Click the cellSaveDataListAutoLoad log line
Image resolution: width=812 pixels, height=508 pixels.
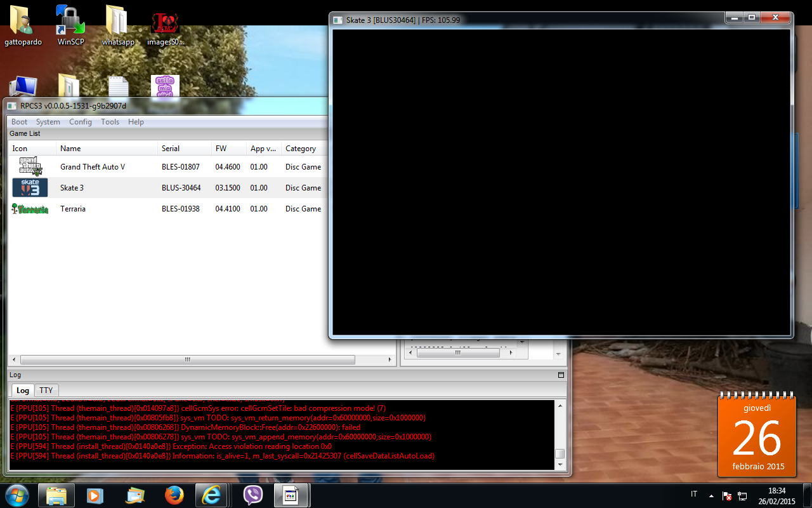coord(223,456)
